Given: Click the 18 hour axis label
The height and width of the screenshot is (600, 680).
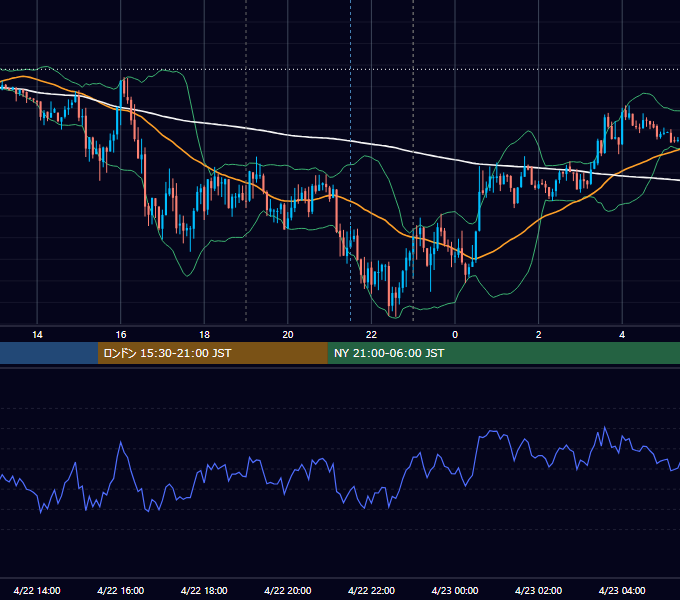Looking at the screenshot, I should (x=204, y=335).
